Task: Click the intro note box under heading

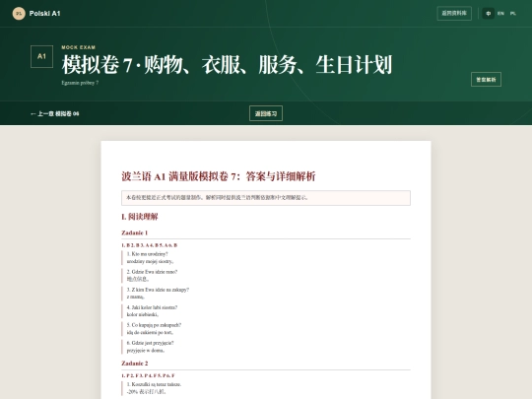Action: [x=266, y=198]
